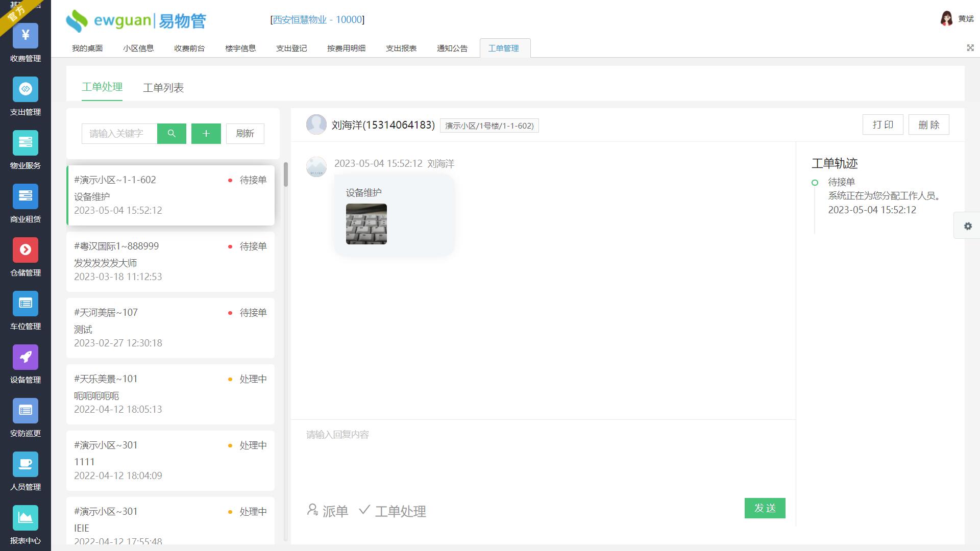Select the 粤汉国际1~888999 ticket
Screen dimensions: 980x551
pyautogui.click(x=170, y=262)
